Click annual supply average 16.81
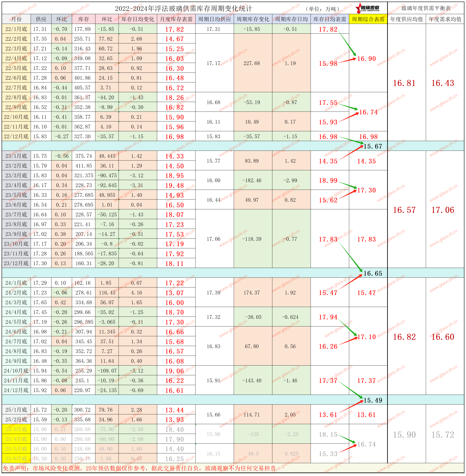The height and width of the screenshot is (476, 466). click(404, 83)
